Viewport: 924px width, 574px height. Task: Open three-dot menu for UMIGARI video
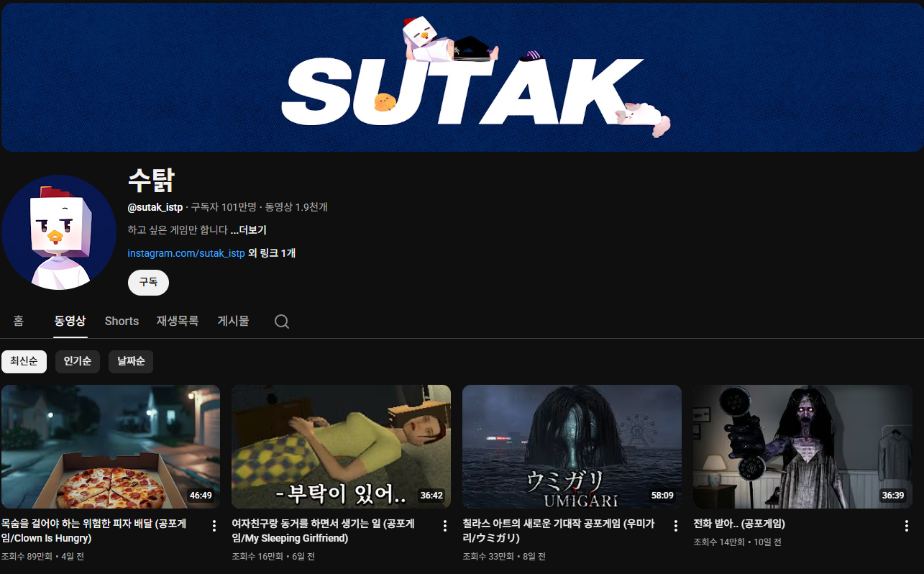pyautogui.click(x=675, y=526)
